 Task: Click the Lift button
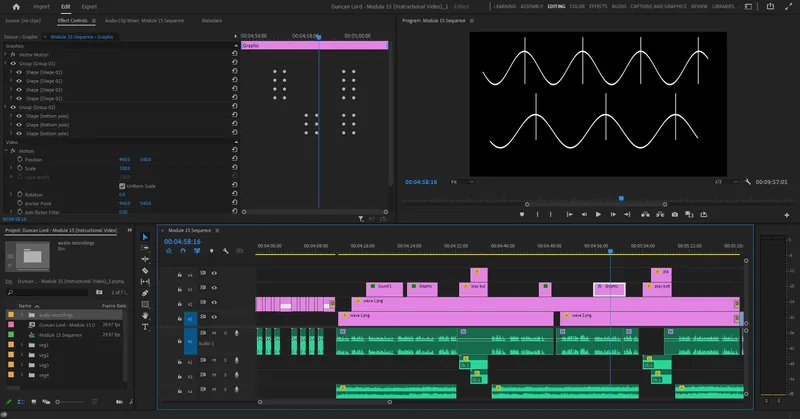coord(645,215)
